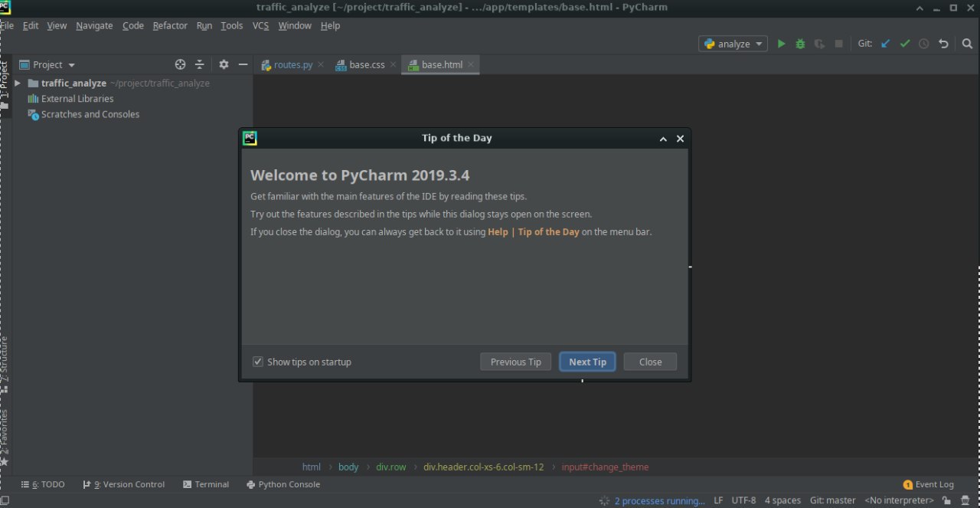Collapse all in Project panel icon

point(199,65)
